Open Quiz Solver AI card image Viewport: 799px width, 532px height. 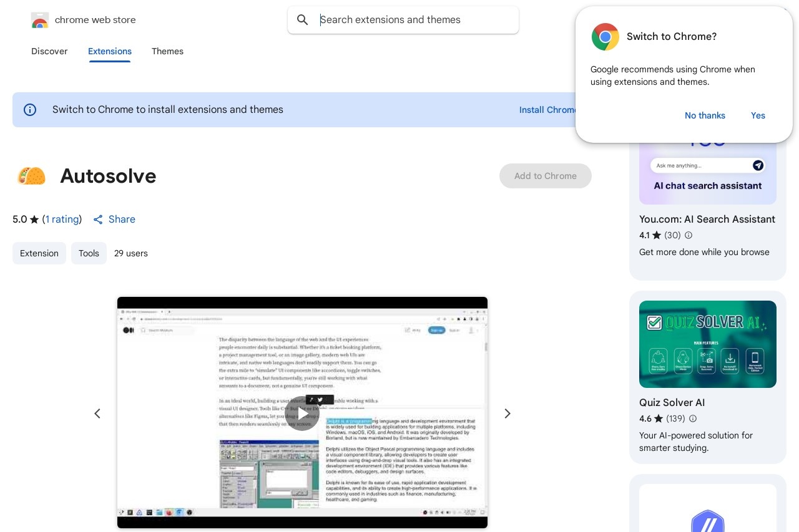click(708, 344)
